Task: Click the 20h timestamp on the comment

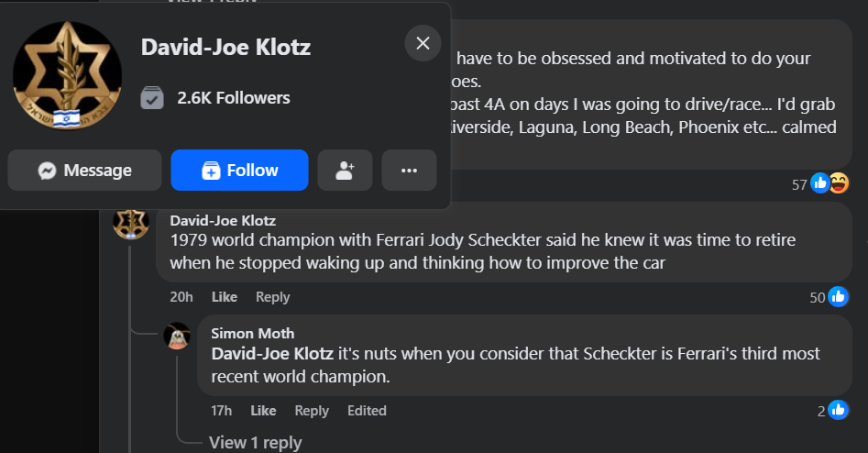Action: (x=181, y=297)
